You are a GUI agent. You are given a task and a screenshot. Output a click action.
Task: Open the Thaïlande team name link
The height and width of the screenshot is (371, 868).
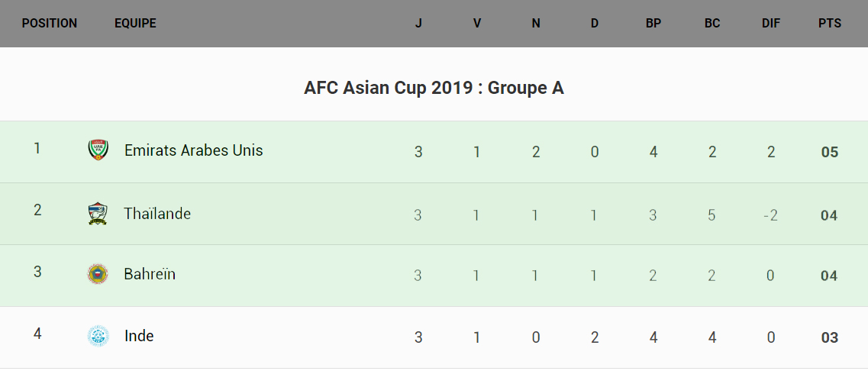(x=157, y=214)
